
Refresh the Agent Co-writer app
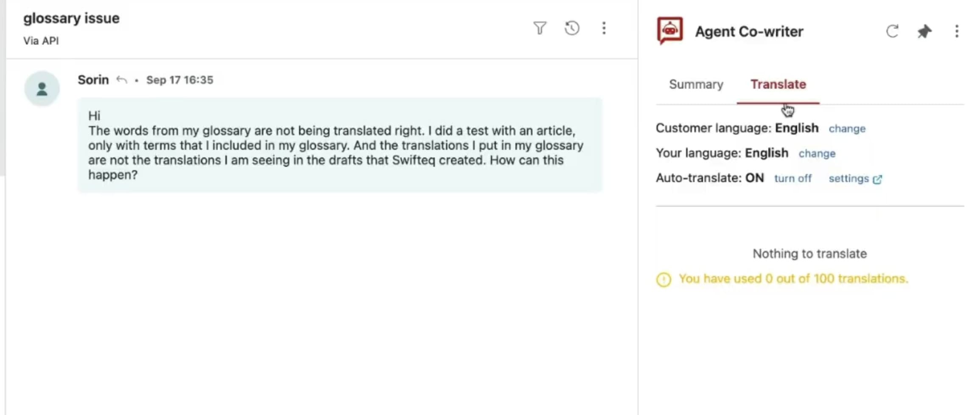[x=892, y=31]
